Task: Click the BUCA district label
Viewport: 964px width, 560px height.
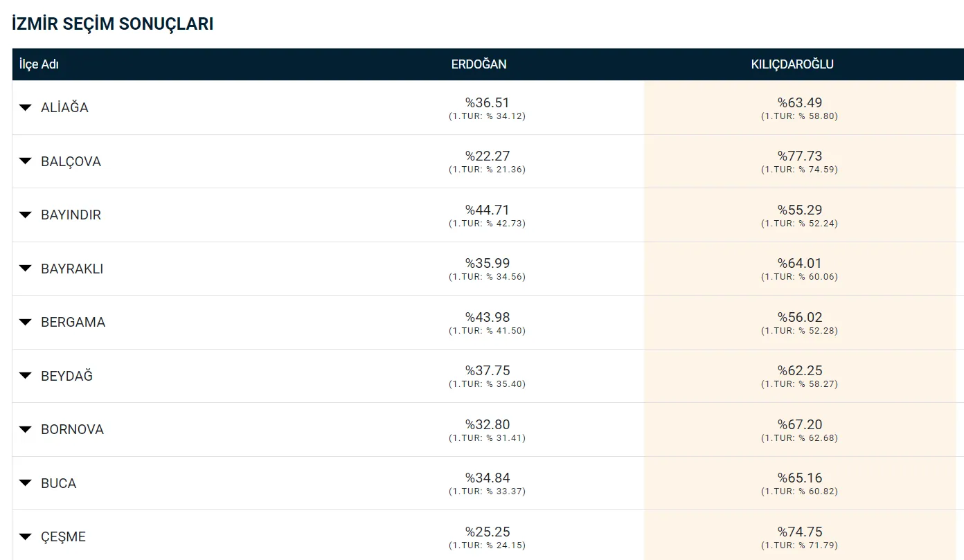Action: coord(58,483)
